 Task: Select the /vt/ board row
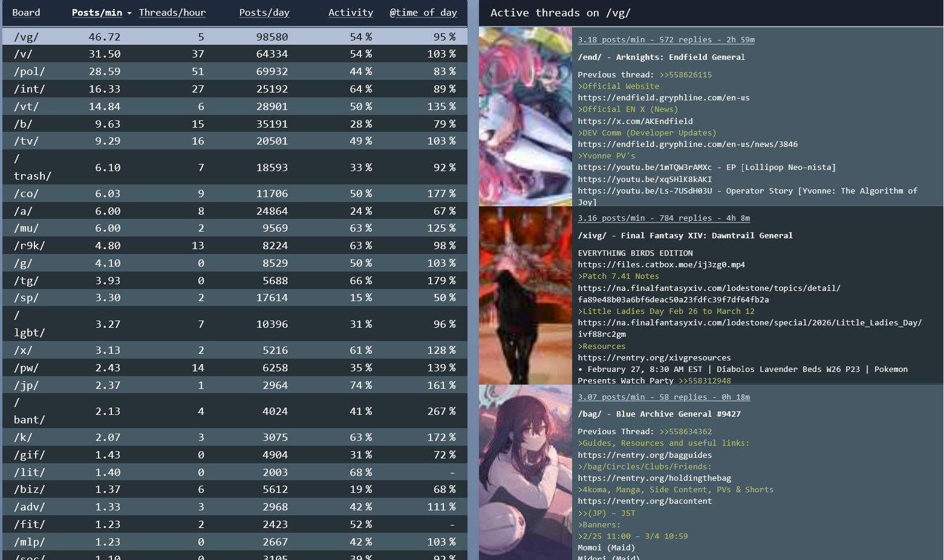point(235,106)
